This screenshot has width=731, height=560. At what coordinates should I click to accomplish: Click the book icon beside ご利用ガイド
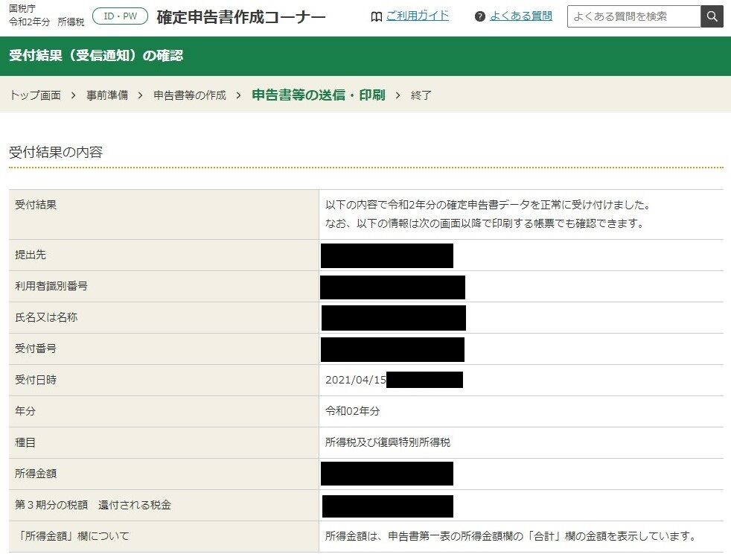pos(376,17)
